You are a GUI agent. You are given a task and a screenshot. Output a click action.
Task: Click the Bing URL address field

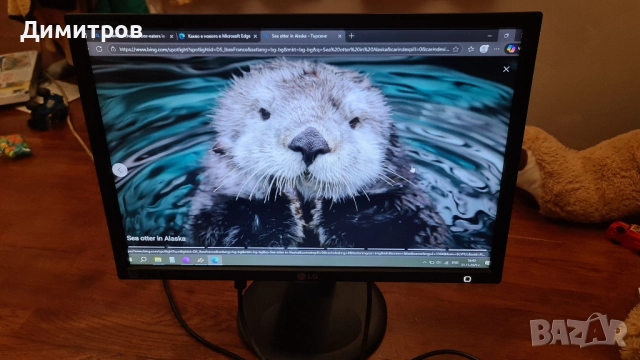click(284, 49)
